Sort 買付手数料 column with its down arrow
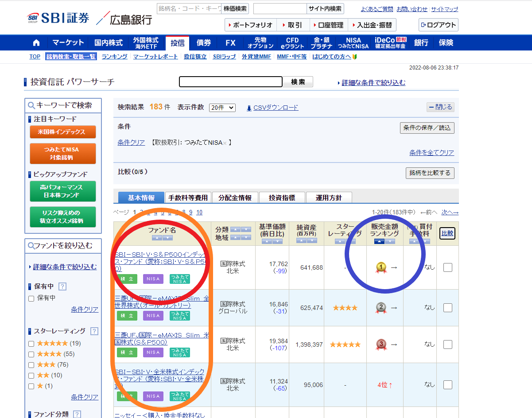Viewport: 532px width, 418px height. (425, 241)
